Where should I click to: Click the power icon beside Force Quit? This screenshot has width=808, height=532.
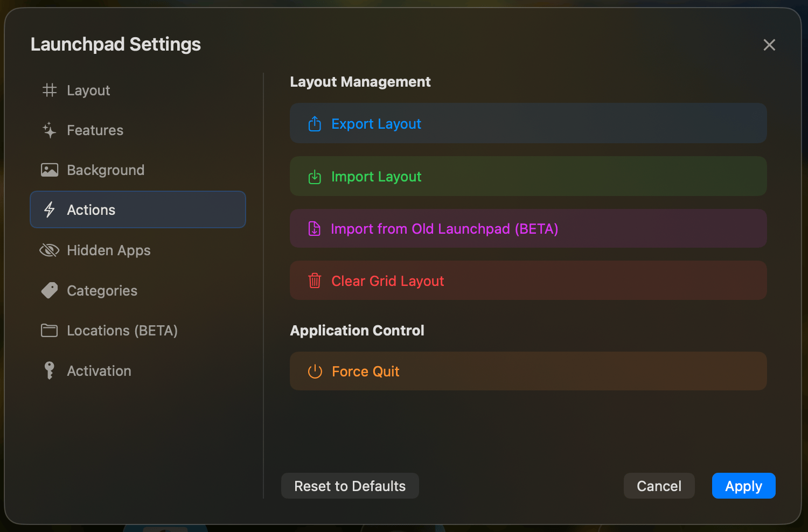pyautogui.click(x=315, y=371)
